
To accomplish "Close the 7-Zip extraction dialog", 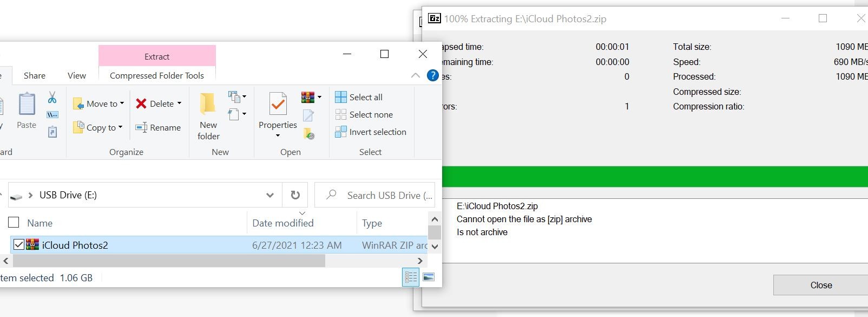I will [x=820, y=285].
